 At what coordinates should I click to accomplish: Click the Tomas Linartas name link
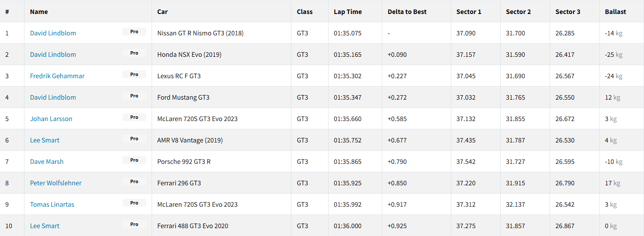(x=52, y=205)
